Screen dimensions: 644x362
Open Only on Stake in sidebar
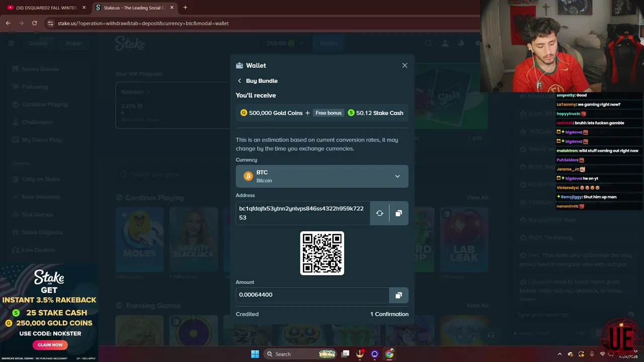(40, 179)
